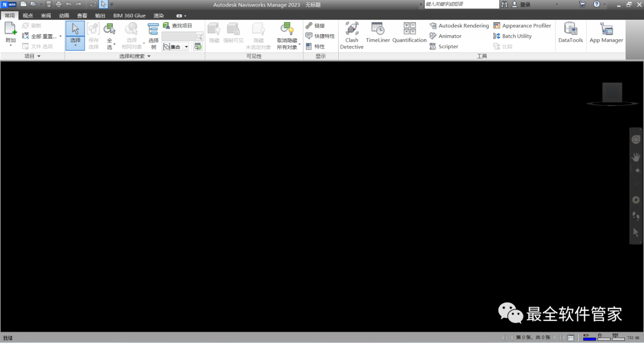Open the sheet browser icon in status bar
644x343 pixels.
571,338
